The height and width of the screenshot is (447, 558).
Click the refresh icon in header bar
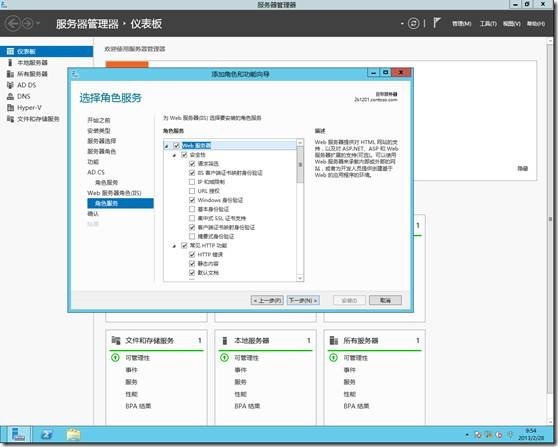click(413, 23)
